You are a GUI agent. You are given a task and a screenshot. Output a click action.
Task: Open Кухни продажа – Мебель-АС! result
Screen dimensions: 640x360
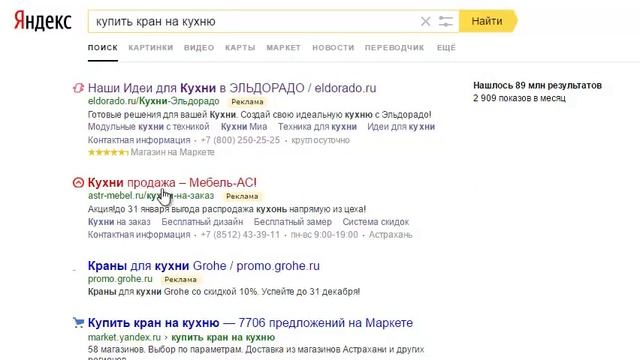172,182
